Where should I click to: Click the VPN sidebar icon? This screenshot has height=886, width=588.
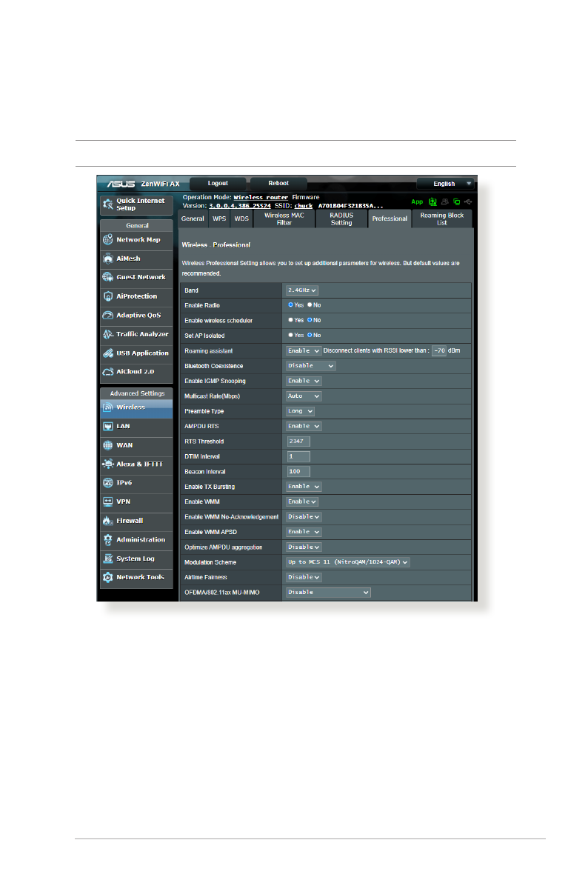[x=108, y=502]
